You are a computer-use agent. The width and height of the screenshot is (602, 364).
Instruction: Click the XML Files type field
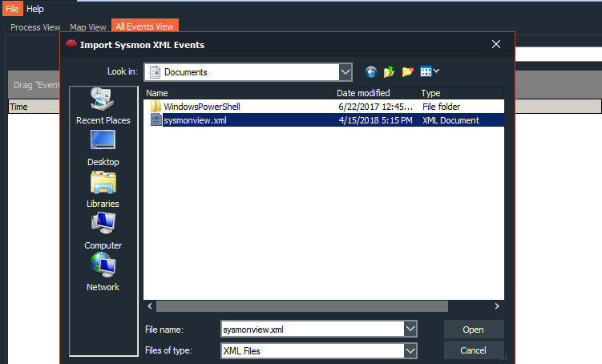point(313,350)
